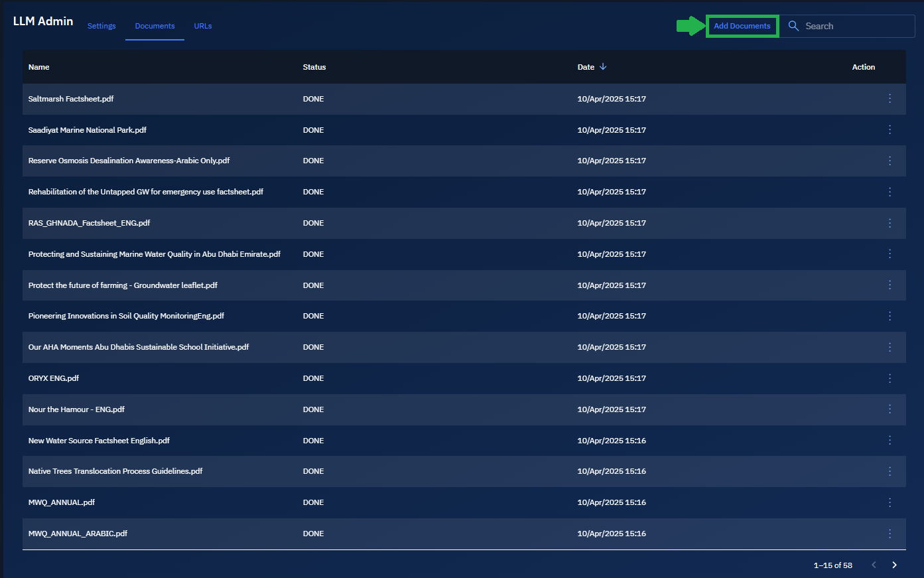
Task: Click the previous page arrow
Action: point(874,565)
